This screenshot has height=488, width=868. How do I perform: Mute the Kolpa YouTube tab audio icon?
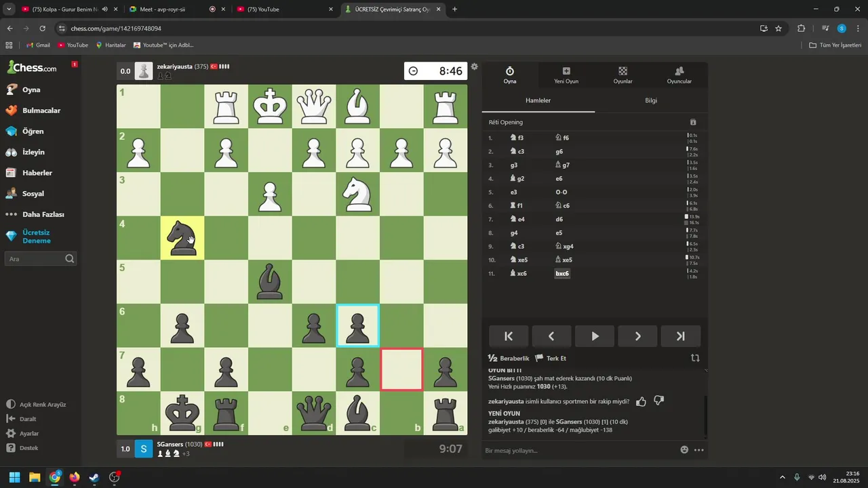pos(104,9)
